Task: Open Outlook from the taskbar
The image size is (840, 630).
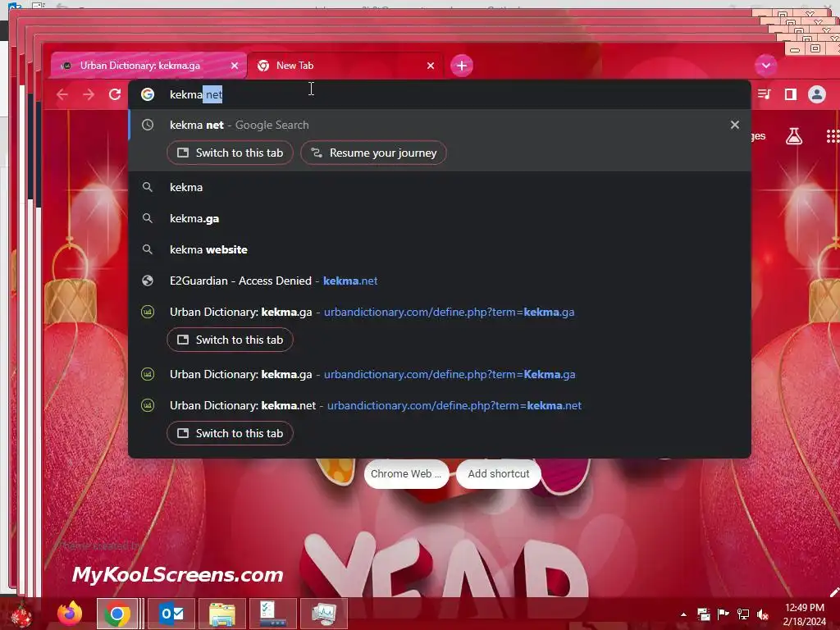Action: 171,614
